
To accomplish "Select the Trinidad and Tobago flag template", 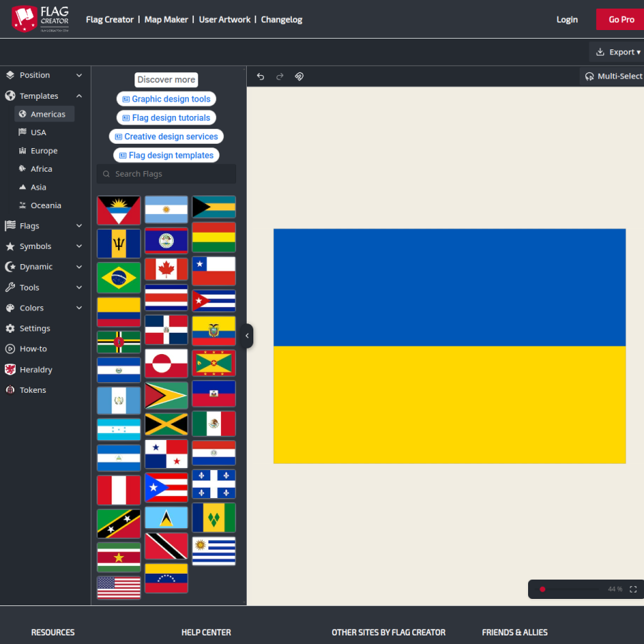I will pyautogui.click(x=166, y=546).
